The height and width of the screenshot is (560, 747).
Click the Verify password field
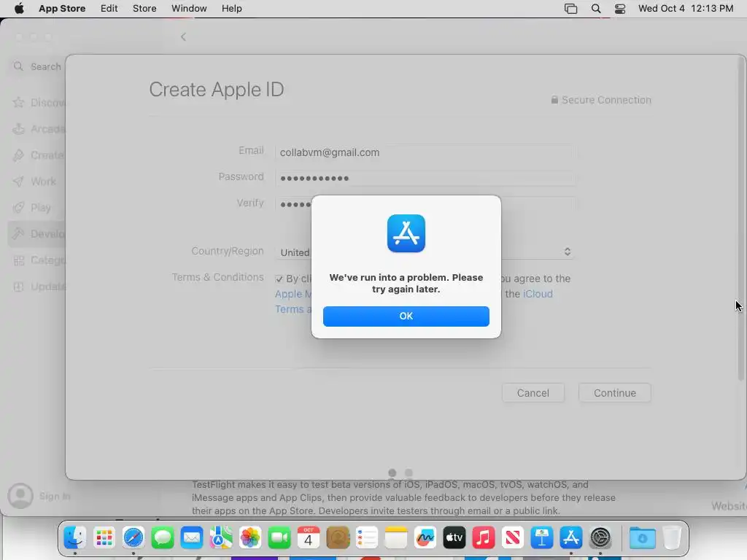coord(425,204)
